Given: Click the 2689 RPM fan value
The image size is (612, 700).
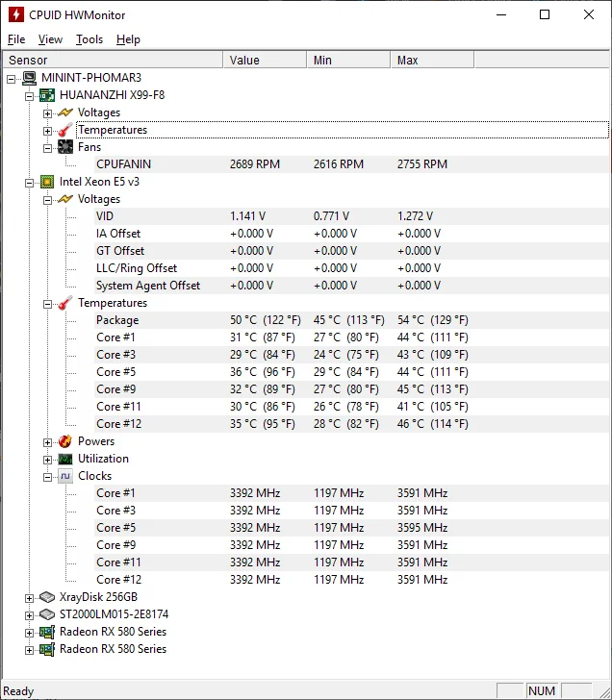Looking at the screenshot, I should pos(255,164).
